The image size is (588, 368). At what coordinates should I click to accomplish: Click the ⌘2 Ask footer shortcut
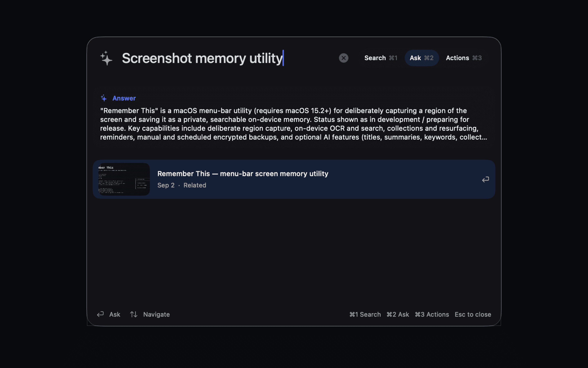point(398,314)
